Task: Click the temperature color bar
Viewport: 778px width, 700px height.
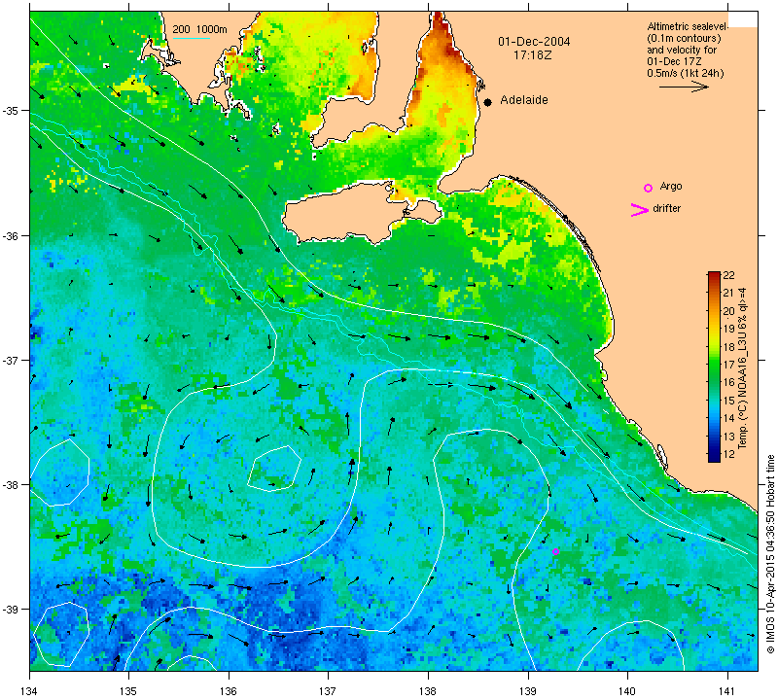Action: [714, 367]
